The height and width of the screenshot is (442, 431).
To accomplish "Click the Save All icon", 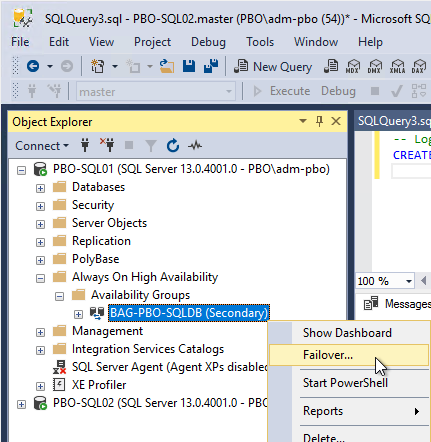I will [211, 66].
